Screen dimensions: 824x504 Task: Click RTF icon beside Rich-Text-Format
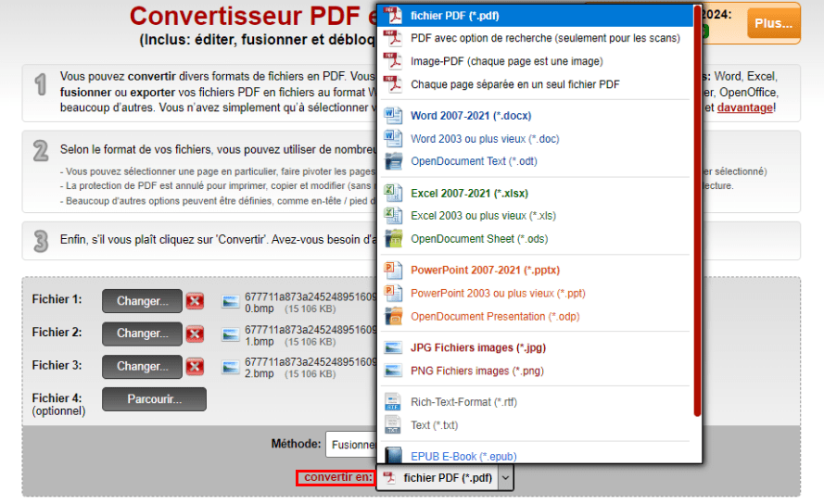pyautogui.click(x=393, y=402)
